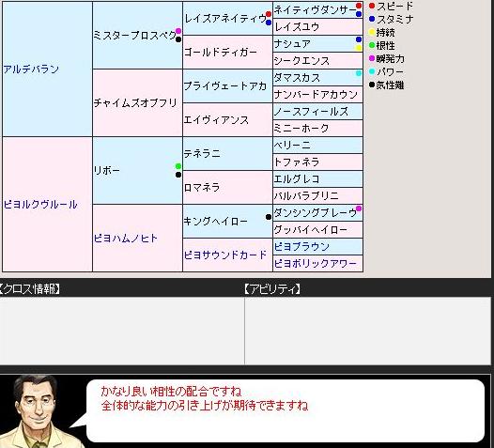This screenshot has height=448, width=494.
Task: Select the ダンシングブレーヴ pedigree cell
Action: click(317, 212)
